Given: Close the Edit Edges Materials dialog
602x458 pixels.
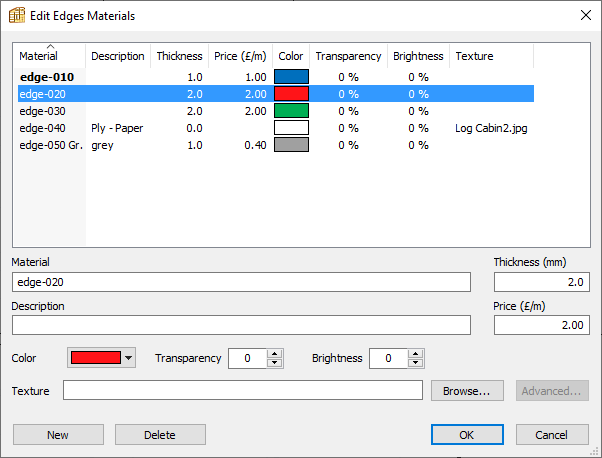Looking at the screenshot, I should (x=585, y=16).
